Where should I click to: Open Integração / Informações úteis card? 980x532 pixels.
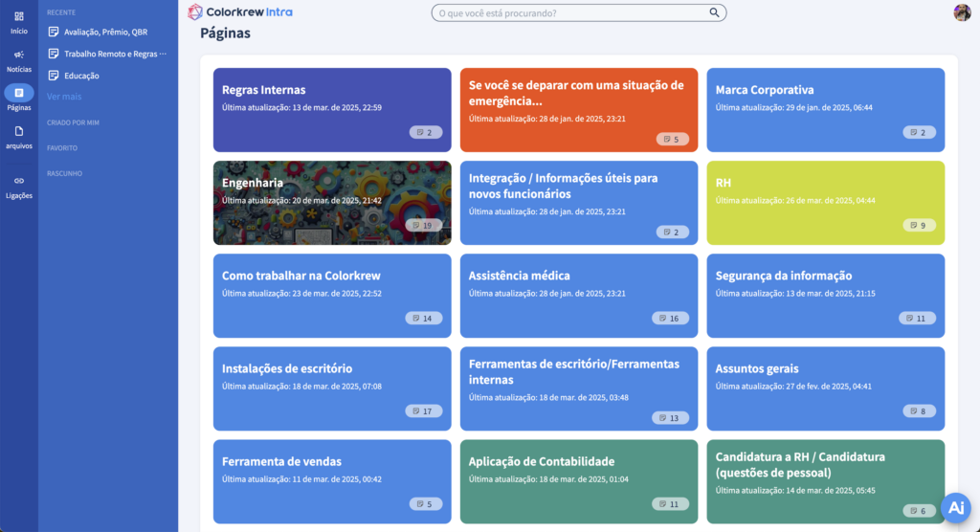579,203
